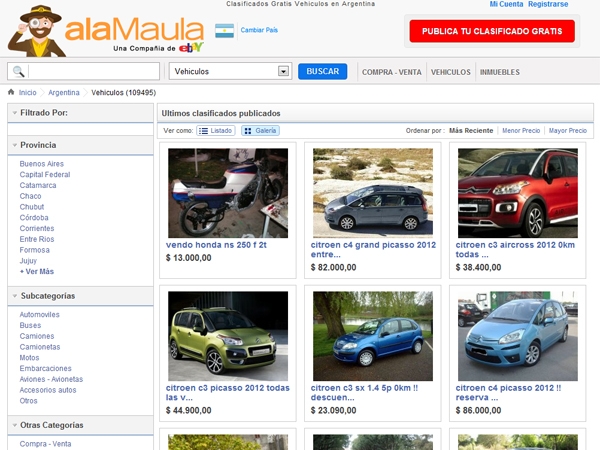
Task: Open Mi Cuenta link
Action: click(x=506, y=4)
